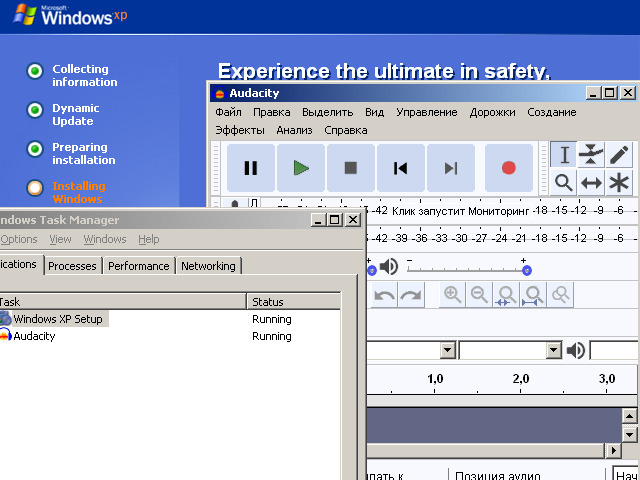640x480 pixels.
Task: Open Task Manager Help menu
Action: tap(149, 239)
